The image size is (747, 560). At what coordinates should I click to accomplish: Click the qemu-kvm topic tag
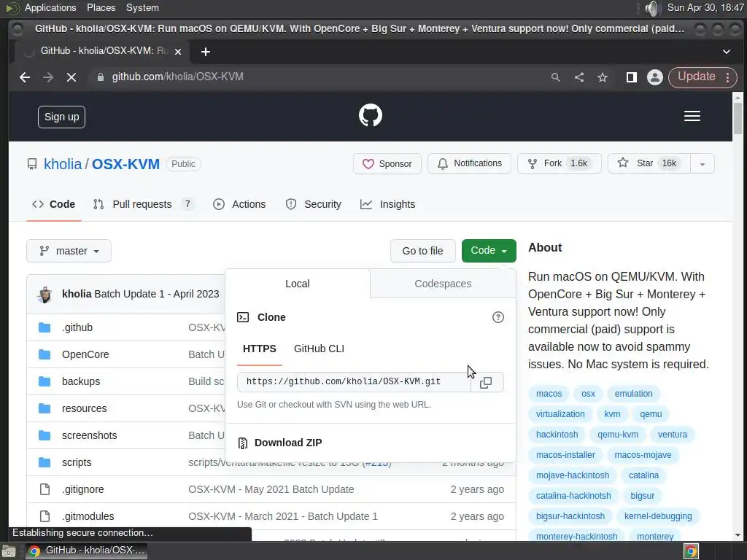tap(618, 435)
